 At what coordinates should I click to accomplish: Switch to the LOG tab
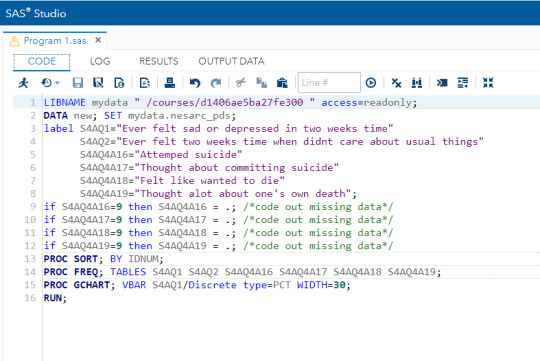(100, 61)
